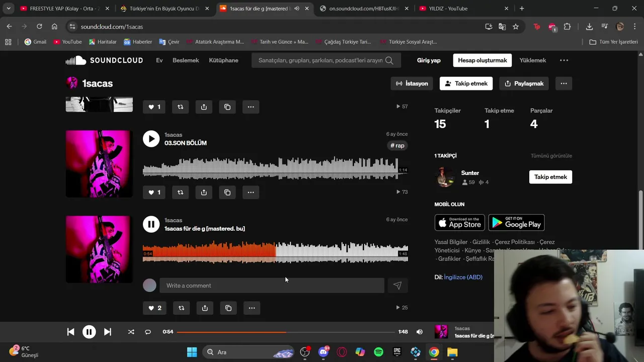This screenshot has width=644, height=362.
Task: Open 03.SON BÖLÜM cover artwork
Action: coord(99,164)
